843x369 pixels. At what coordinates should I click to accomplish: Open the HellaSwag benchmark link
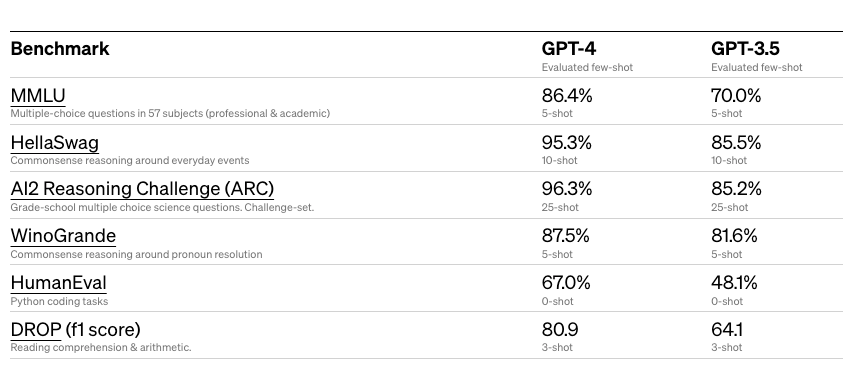point(55,143)
